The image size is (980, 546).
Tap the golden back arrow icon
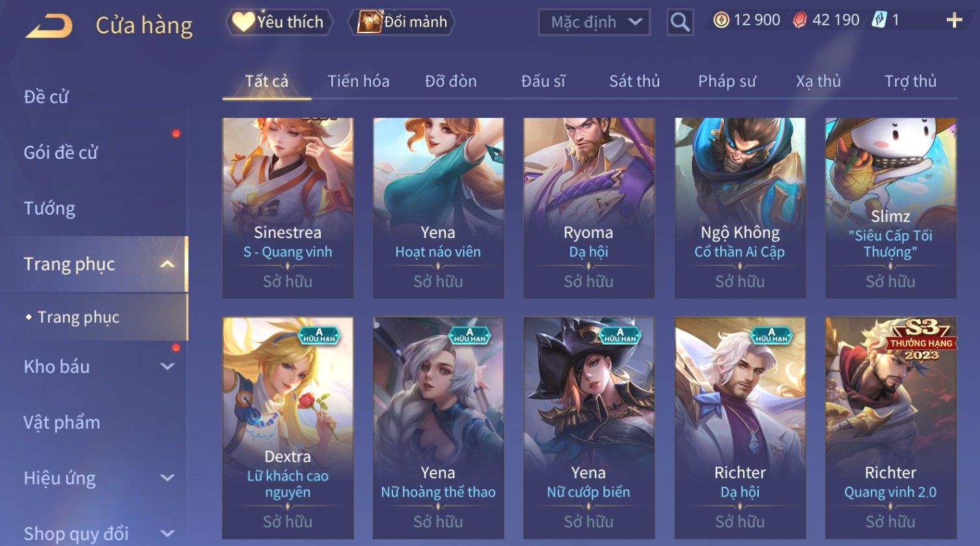49,25
